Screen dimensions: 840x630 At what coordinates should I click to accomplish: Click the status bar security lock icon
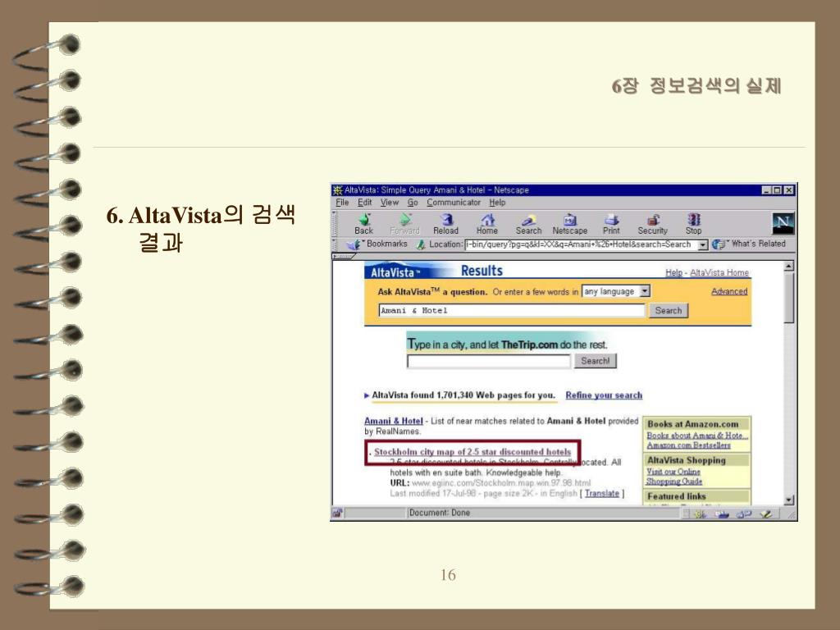pos(337,514)
